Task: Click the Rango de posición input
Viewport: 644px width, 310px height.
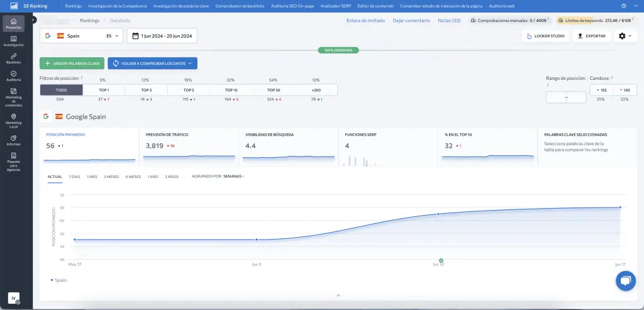Action: point(566,97)
